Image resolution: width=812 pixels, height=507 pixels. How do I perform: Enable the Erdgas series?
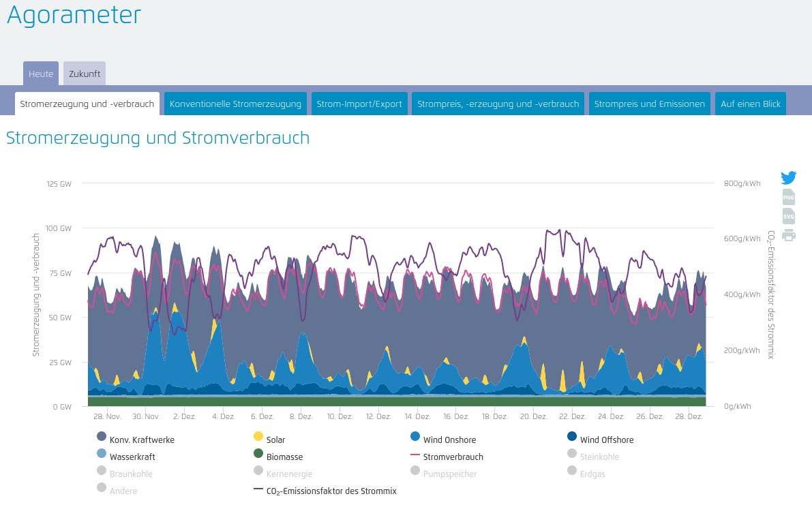586,474
